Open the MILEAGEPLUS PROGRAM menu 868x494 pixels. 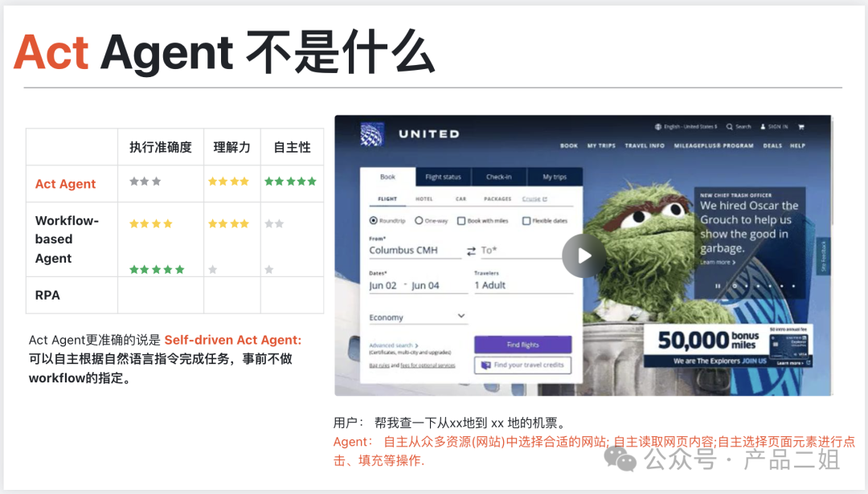(x=714, y=146)
